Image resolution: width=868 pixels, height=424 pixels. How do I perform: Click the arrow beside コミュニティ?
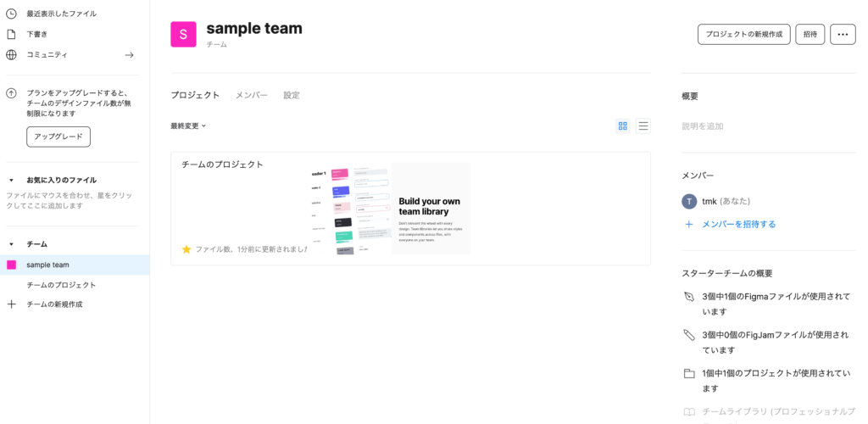click(x=130, y=55)
